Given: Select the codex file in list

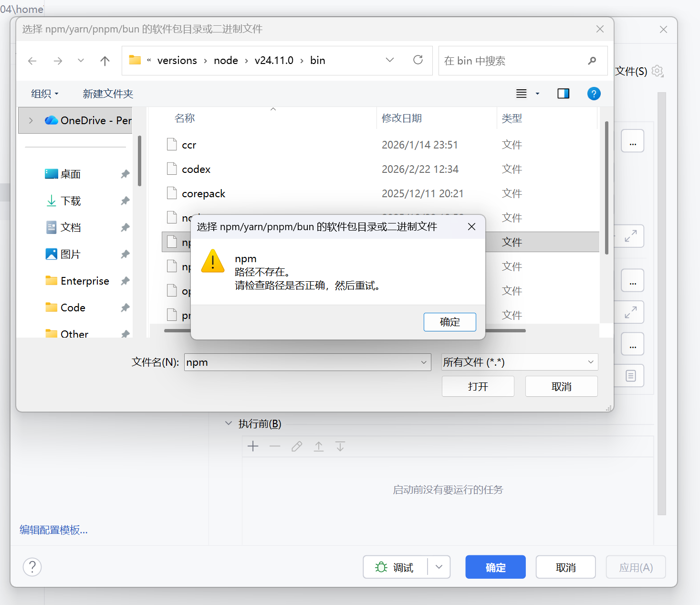Looking at the screenshot, I should [x=196, y=170].
